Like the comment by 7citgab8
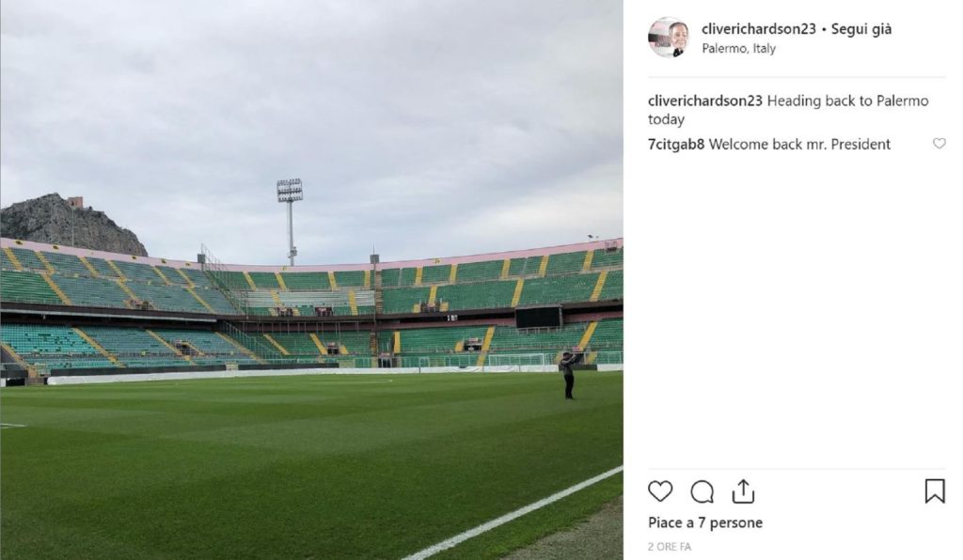 click(x=939, y=144)
